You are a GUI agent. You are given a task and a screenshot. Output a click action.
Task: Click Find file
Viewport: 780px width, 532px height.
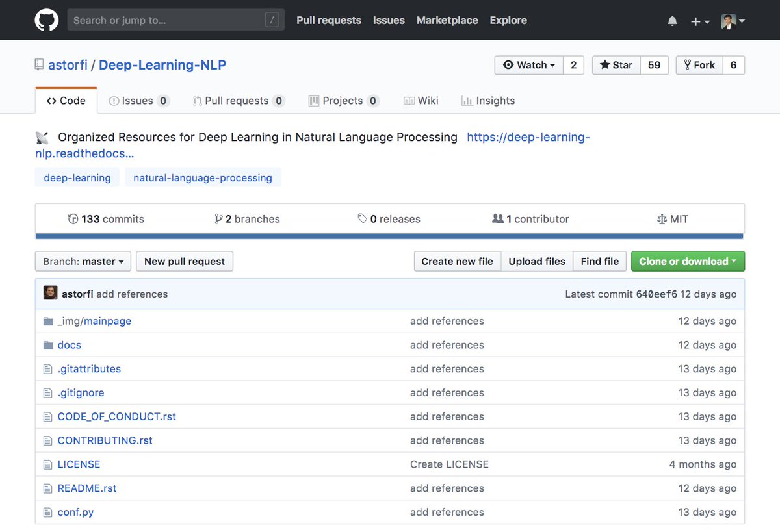tap(600, 261)
